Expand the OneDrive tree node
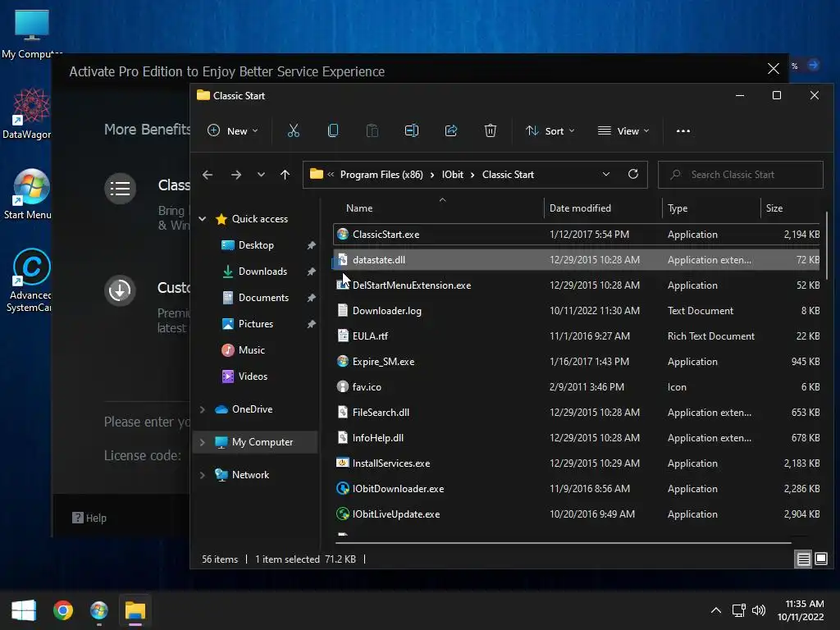The width and height of the screenshot is (840, 630). 203,409
